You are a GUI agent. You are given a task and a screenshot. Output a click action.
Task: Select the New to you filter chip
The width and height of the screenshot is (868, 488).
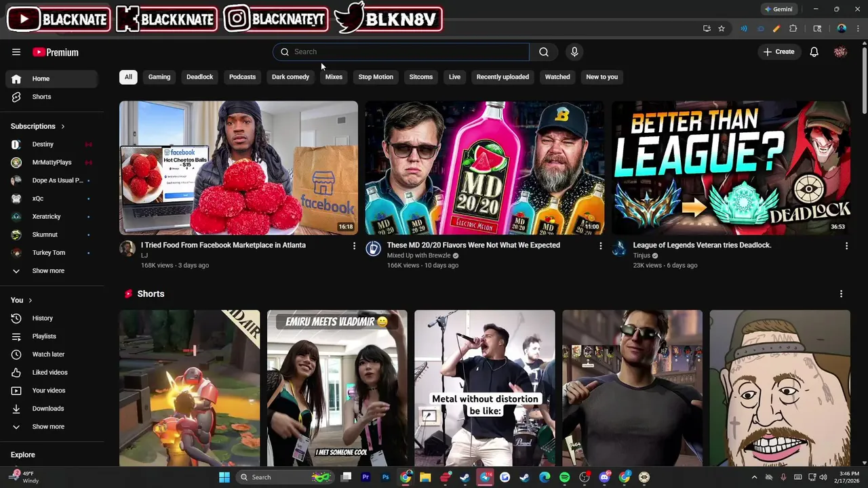[601, 77]
